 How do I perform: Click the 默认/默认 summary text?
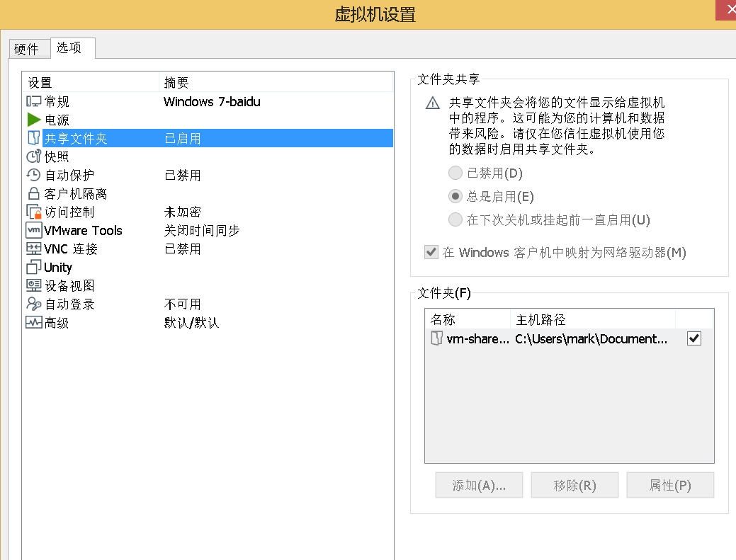[x=191, y=322]
